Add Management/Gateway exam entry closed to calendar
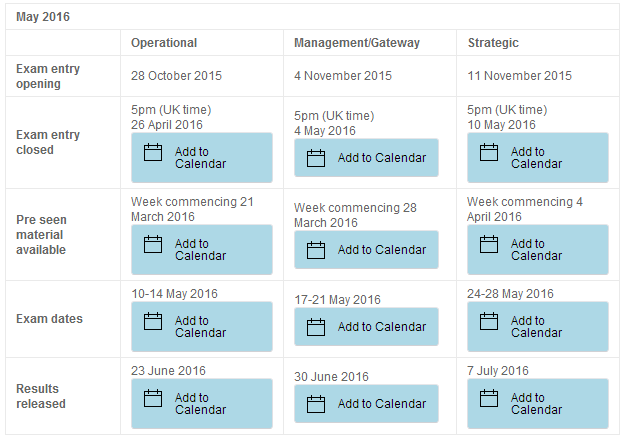The image size is (628, 439). (366, 158)
